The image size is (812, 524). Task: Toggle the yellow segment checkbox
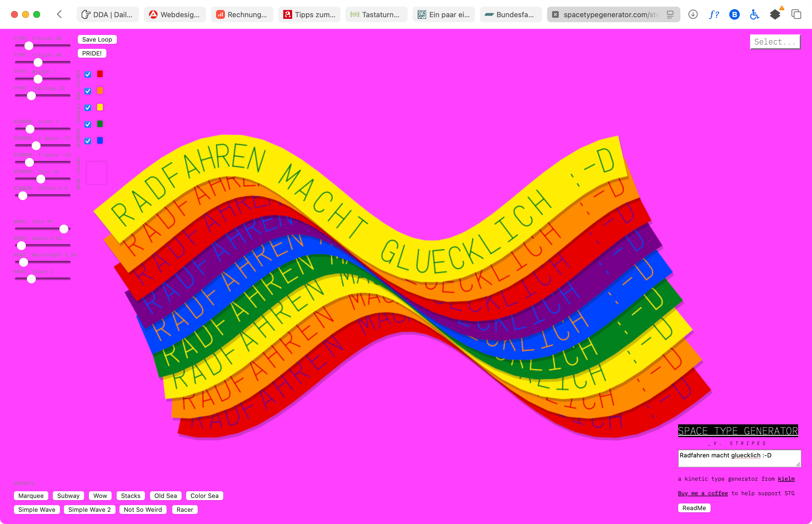pos(88,107)
